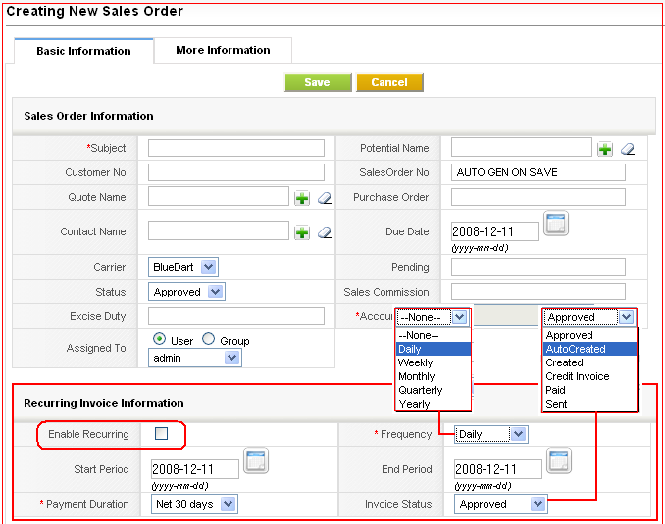Screen dimensions: 665x524
Task: Click the green plus icon beside Quote Name
Action: 302,198
